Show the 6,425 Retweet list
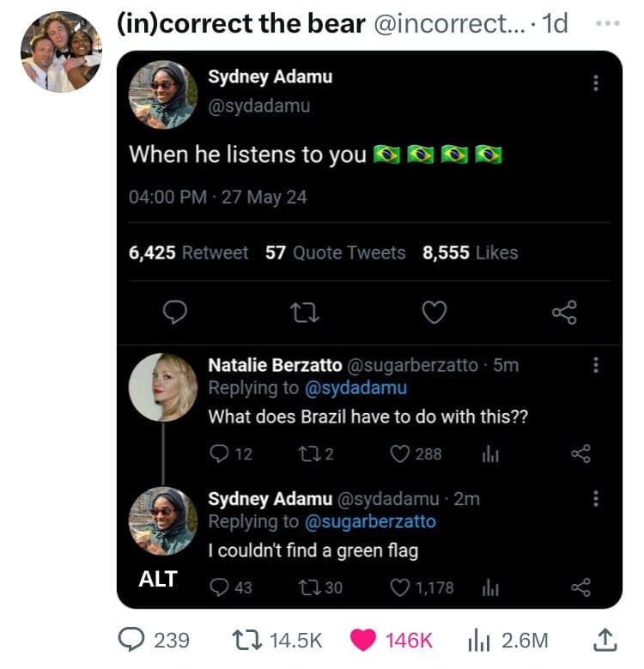The image size is (644, 669). (188, 252)
